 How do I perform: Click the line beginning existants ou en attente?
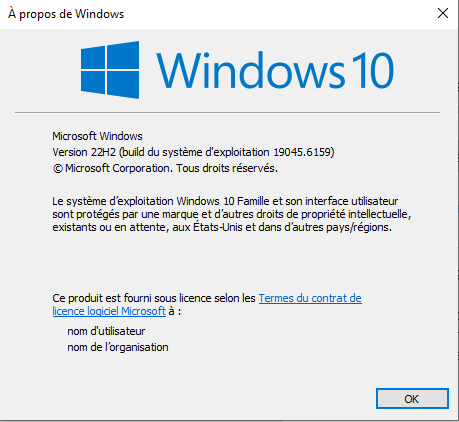click(x=222, y=227)
